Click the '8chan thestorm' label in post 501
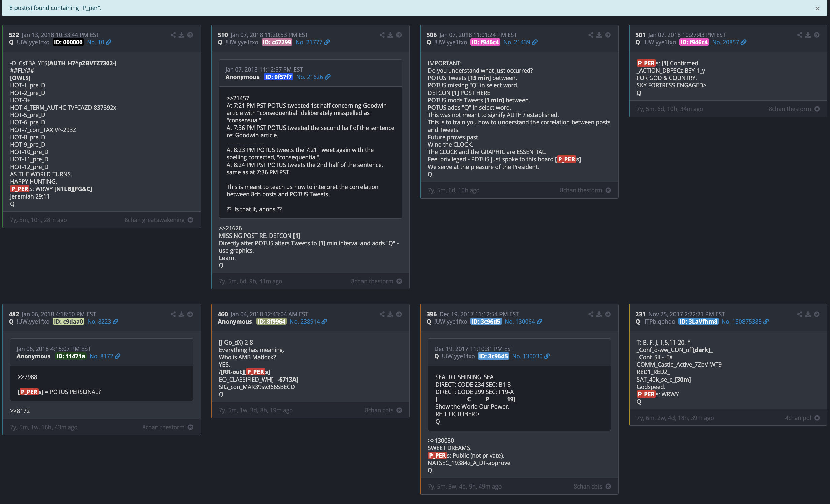Screen dimensions: 830x504 point(790,109)
